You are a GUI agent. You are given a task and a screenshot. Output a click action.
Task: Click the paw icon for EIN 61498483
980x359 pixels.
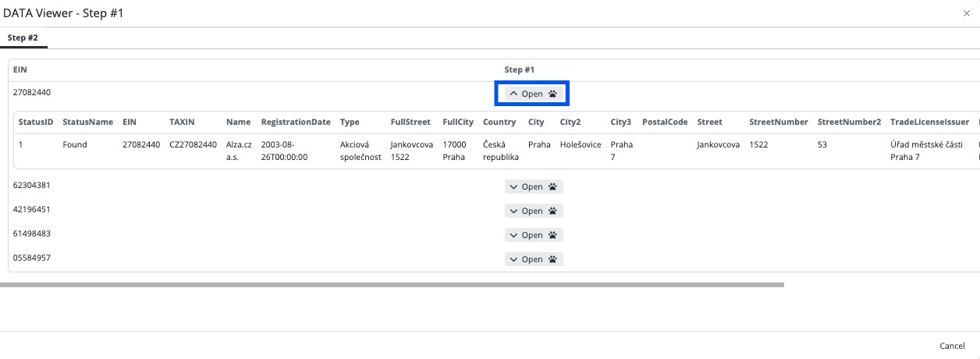[x=552, y=235]
